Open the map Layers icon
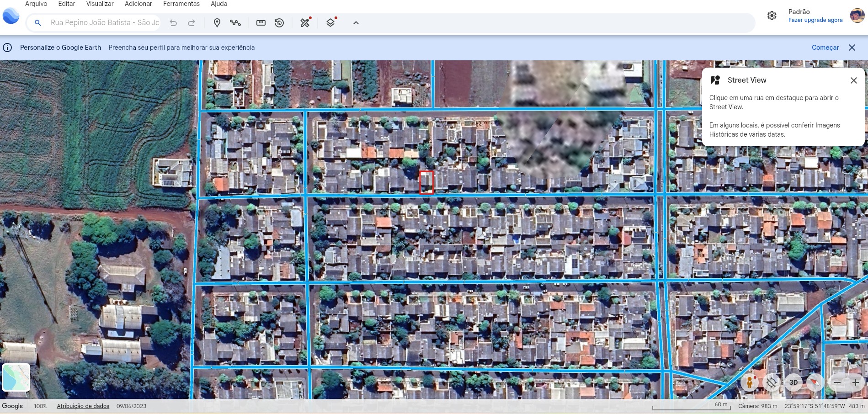This screenshot has height=414, width=868. click(330, 23)
